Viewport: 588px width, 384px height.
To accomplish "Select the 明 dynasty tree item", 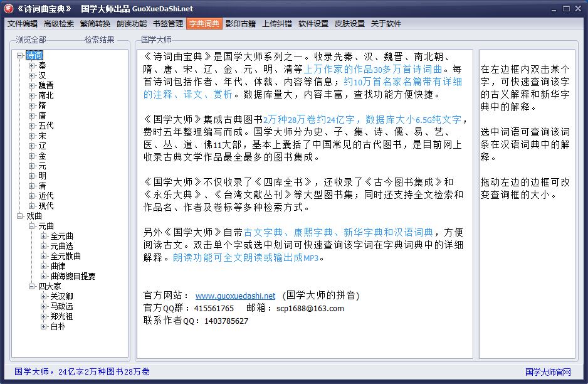I will (x=42, y=176).
